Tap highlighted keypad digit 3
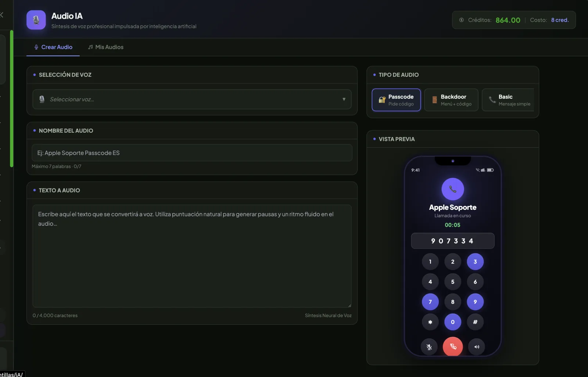This screenshot has width=588, height=377. tap(475, 262)
